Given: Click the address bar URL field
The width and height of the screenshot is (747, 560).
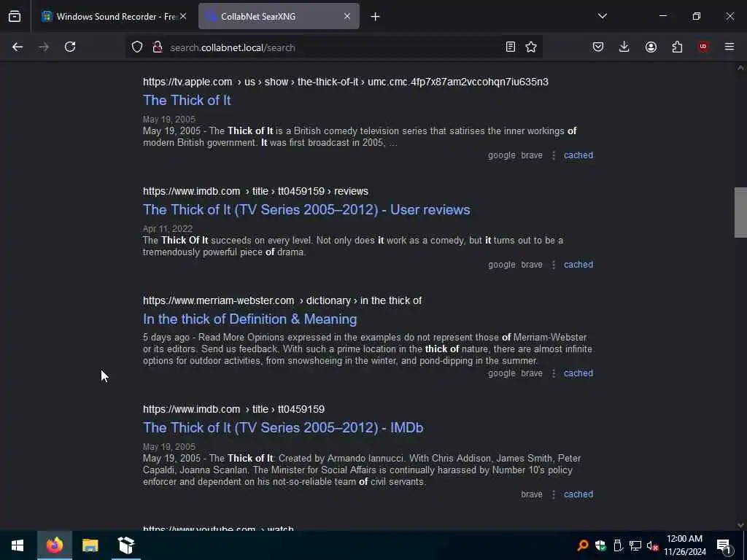Looking at the screenshot, I should pos(333,47).
